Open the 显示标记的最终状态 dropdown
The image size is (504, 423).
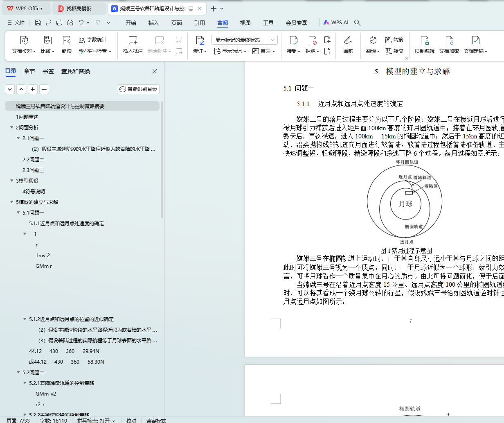click(245, 40)
